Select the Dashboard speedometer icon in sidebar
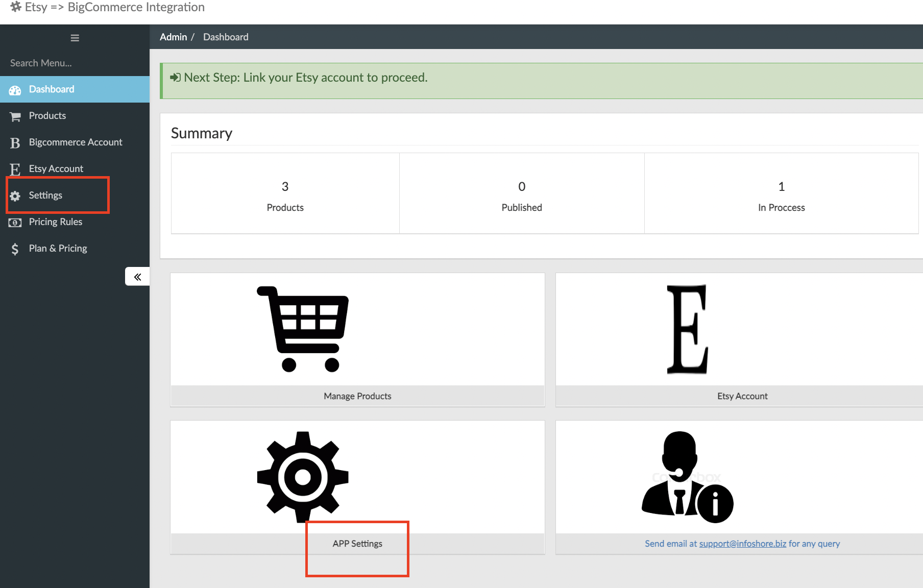 point(15,89)
